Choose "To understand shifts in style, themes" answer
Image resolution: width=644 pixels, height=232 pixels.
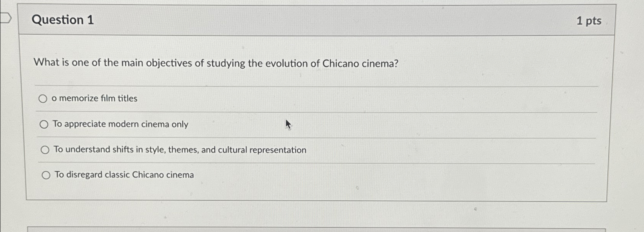click(180, 150)
